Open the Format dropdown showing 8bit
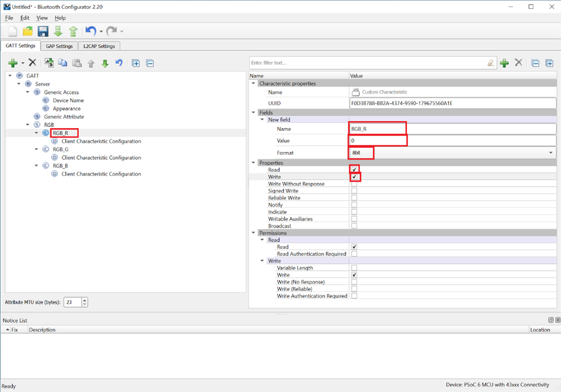The image size is (561, 392). 550,153
